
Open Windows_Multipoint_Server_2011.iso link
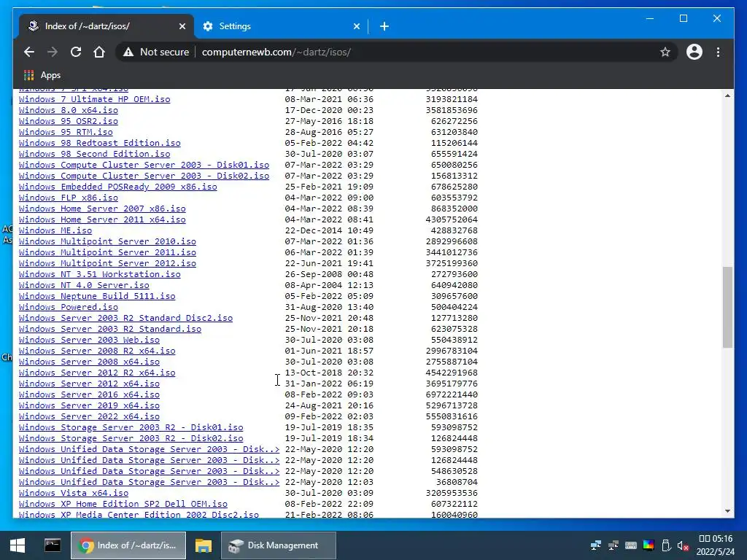[108, 252]
